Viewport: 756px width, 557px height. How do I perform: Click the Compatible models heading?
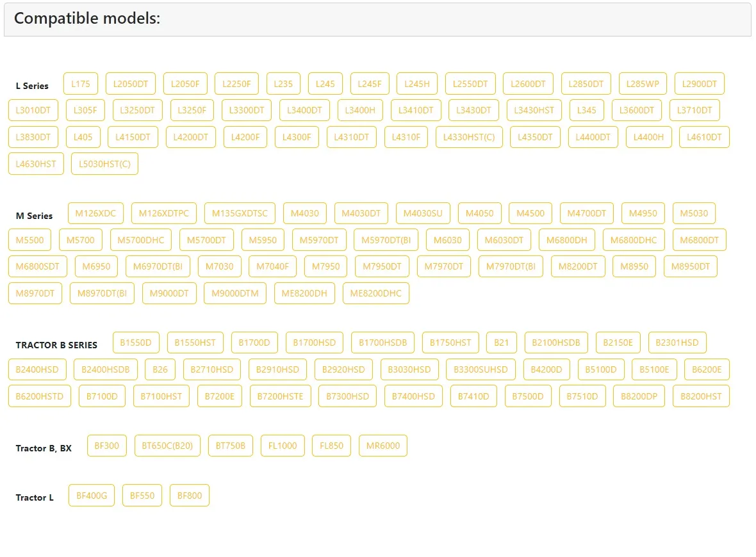(x=87, y=19)
